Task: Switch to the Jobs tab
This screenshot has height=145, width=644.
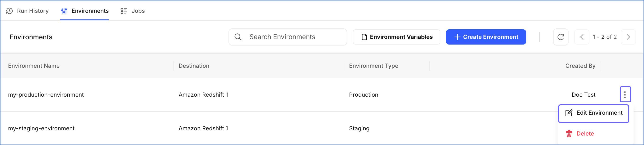Action: click(x=133, y=11)
